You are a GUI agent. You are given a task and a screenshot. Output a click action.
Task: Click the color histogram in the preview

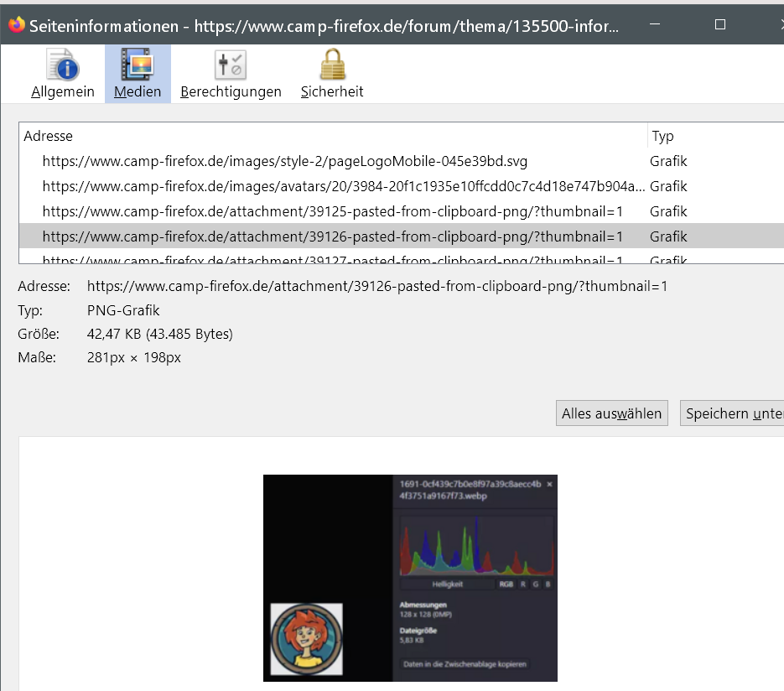(475, 545)
